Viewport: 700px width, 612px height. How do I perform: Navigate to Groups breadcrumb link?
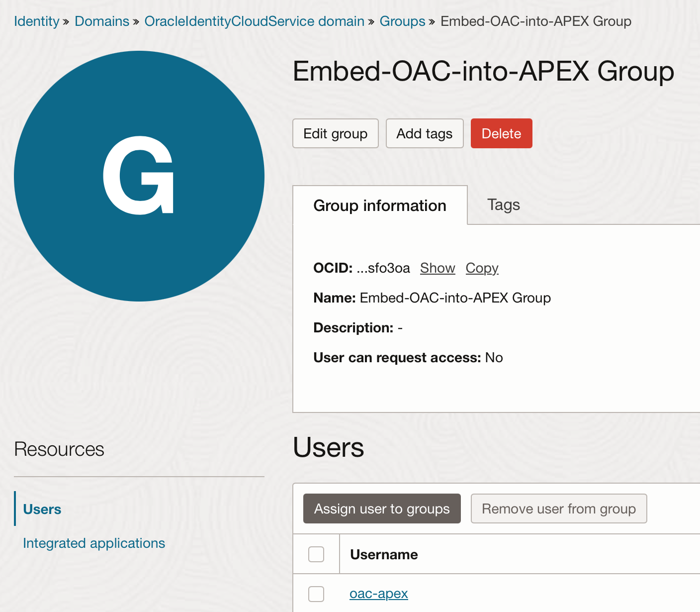pyautogui.click(x=402, y=21)
